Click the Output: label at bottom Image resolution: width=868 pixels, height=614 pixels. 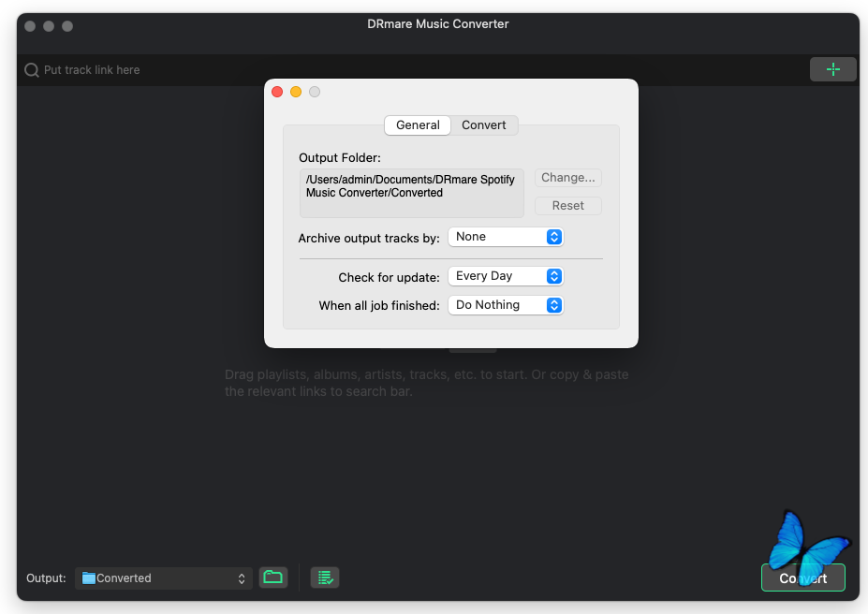tap(46, 578)
